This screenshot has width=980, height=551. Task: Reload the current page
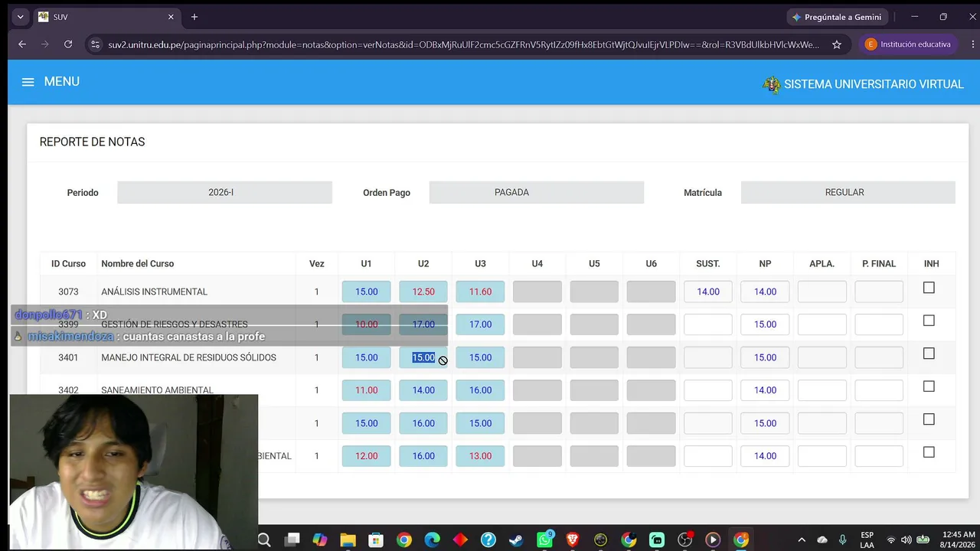click(x=68, y=44)
